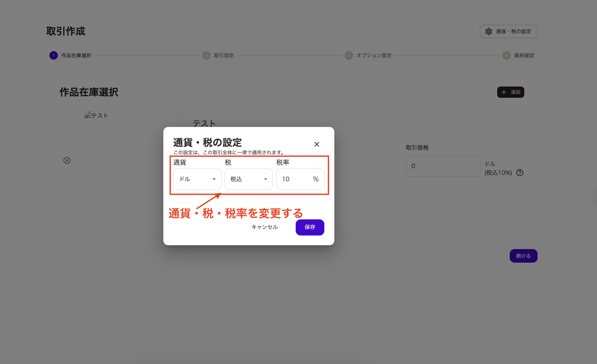Remove the テスト item with circled X icon

click(x=67, y=160)
